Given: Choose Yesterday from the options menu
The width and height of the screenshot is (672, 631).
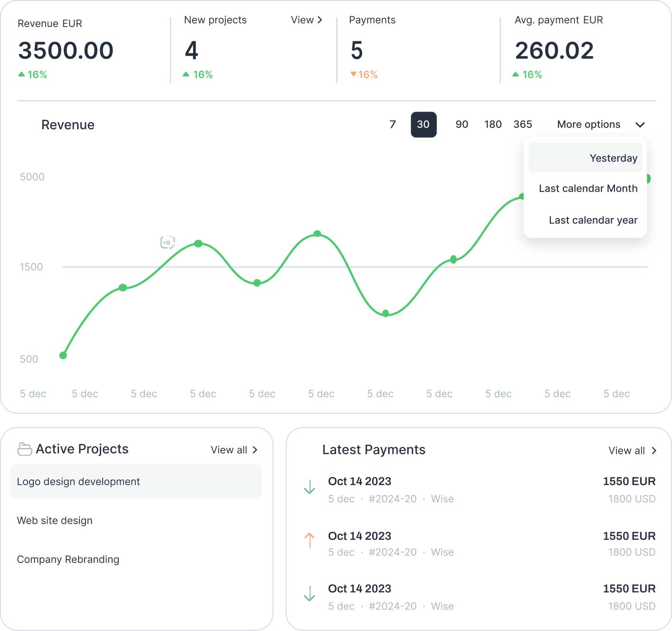Looking at the screenshot, I should click(x=585, y=158).
